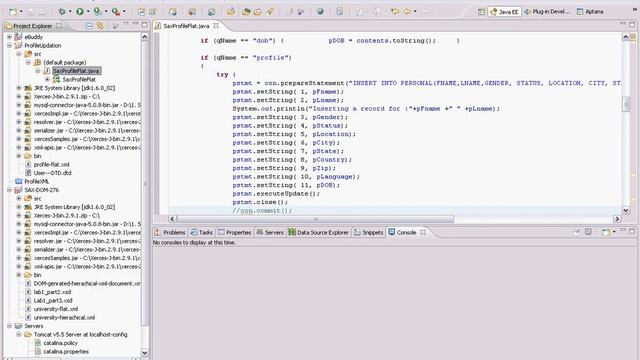Click the Save toolbar icon
Screen dimensions: 640x360
point(31,12)
